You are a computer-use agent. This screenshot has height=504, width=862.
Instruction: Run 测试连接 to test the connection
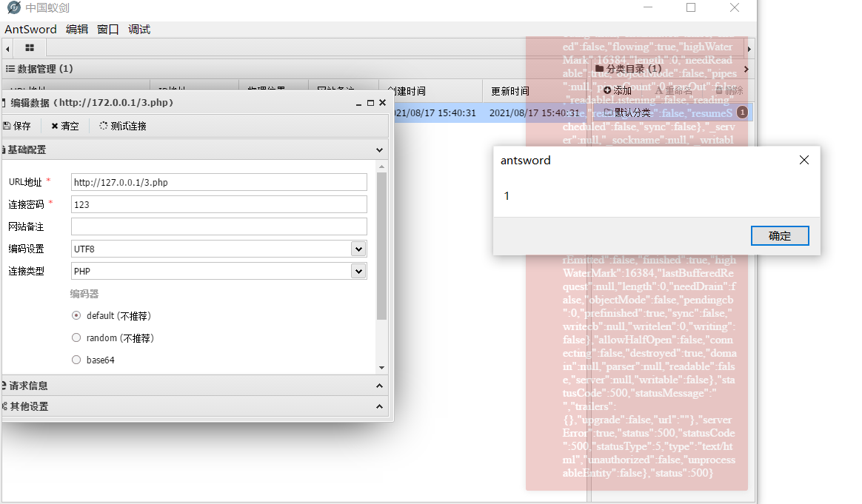click(123, 126)
